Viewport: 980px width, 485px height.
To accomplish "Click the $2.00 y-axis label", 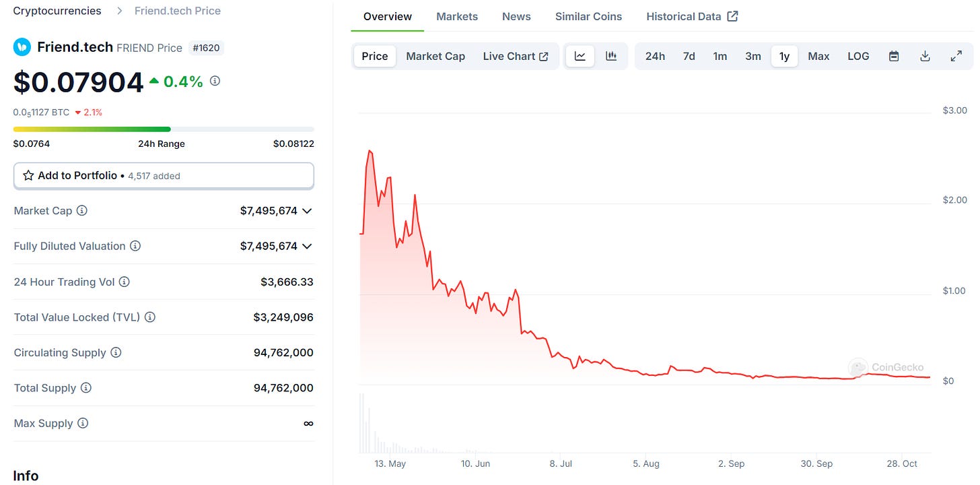I will (x=954, y=200).
